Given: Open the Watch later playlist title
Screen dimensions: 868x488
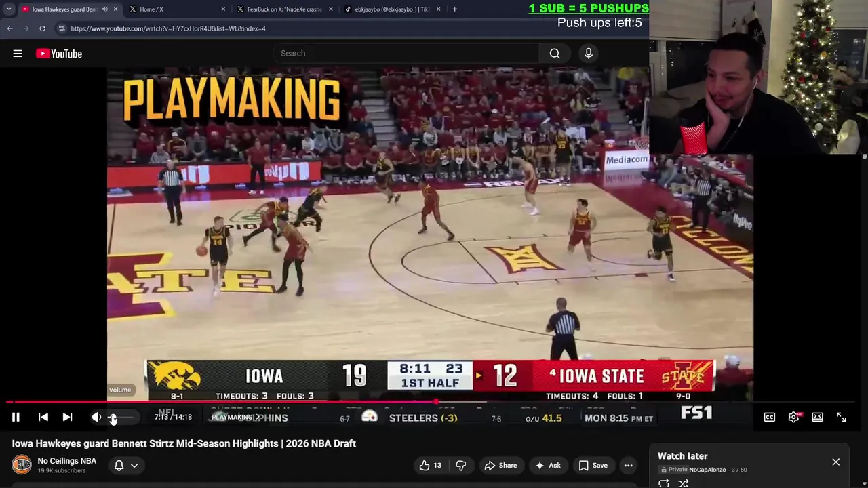Looking at the screenshot, I should pyautogui.click(x=683, y=456).
